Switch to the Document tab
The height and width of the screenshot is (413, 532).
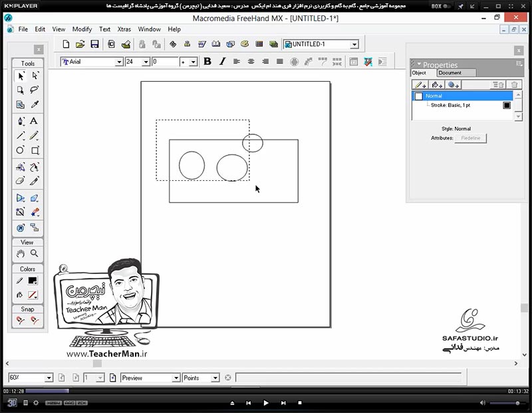click(456, 72)
